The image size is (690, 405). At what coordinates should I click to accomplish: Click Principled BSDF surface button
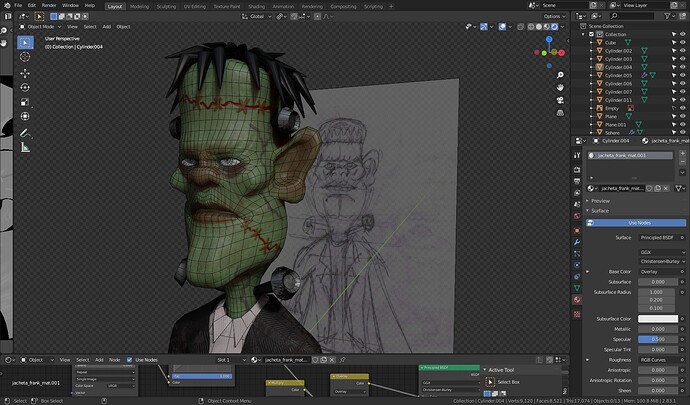[658, 238]
